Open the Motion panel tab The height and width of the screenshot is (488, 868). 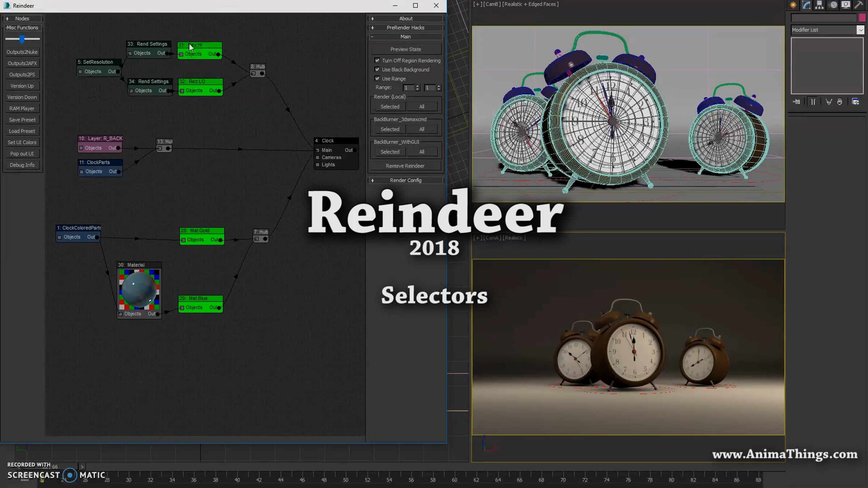click(833, 5)
